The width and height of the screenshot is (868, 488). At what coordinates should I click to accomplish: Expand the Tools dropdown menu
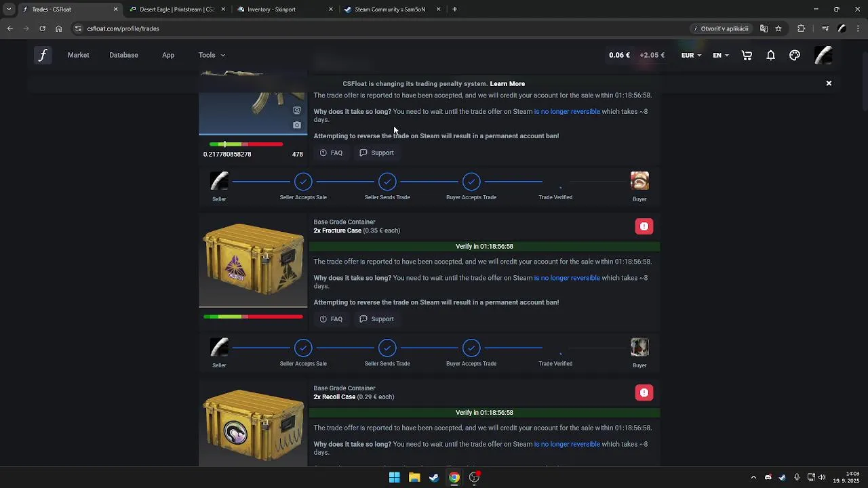pos(212,55)
